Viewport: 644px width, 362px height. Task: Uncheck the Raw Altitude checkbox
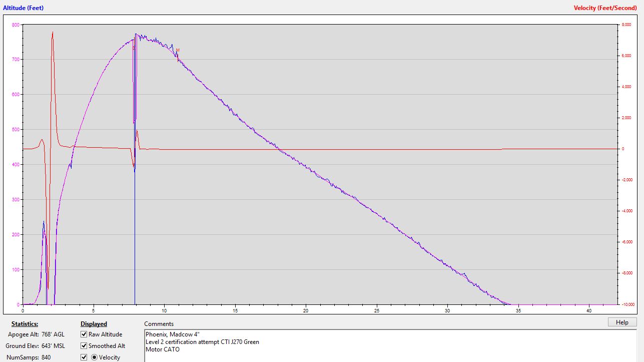[x=84, y=334]
